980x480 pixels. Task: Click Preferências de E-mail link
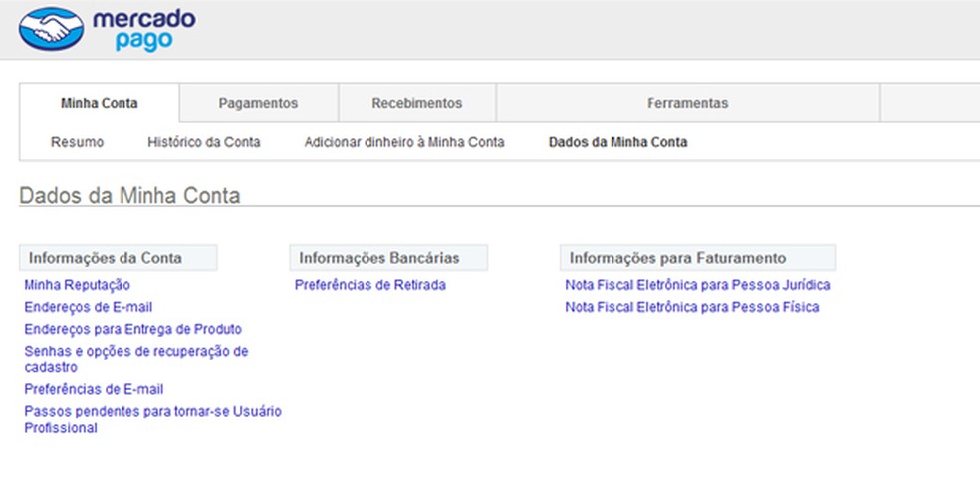(x=94, y=389)
